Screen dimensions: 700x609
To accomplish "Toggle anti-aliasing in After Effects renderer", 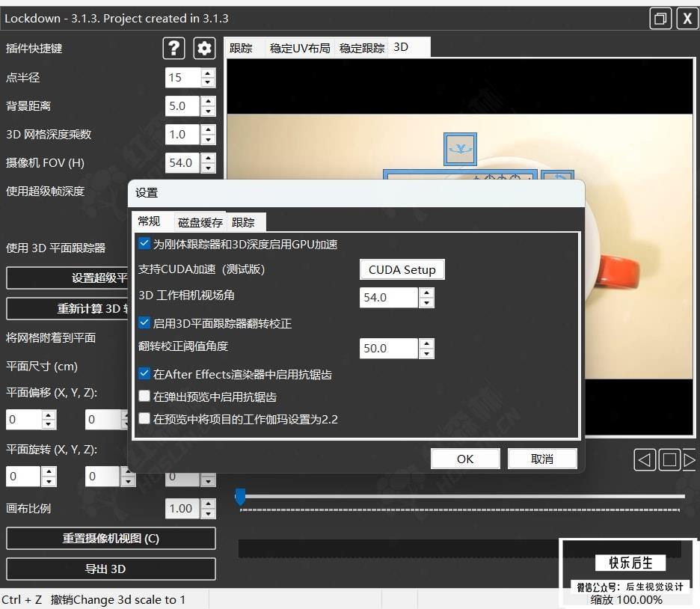I will coord(144,374).
